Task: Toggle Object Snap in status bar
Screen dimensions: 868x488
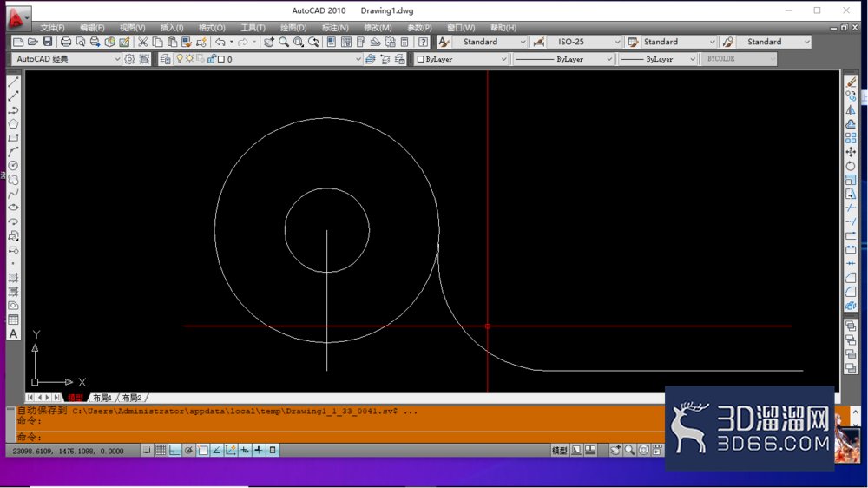Action: click(x=202, y=451)
